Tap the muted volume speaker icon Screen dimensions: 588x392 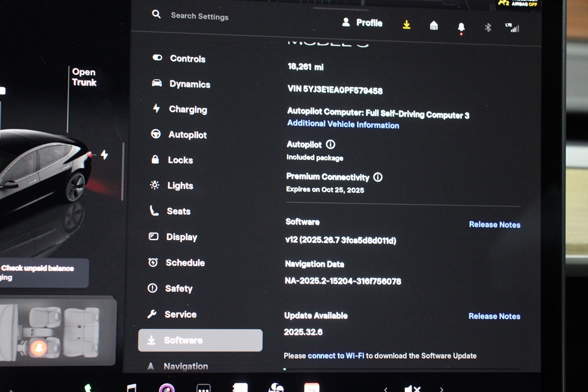coord(412,389)
